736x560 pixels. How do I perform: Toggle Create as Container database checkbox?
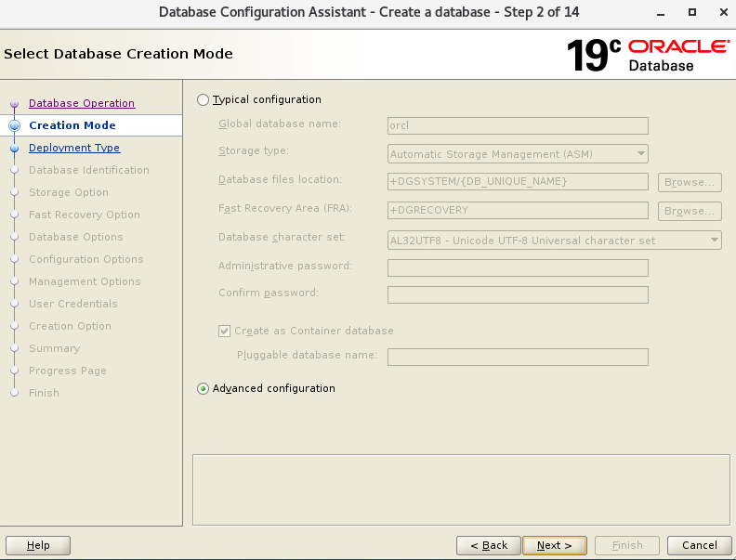tap(224, 331)
